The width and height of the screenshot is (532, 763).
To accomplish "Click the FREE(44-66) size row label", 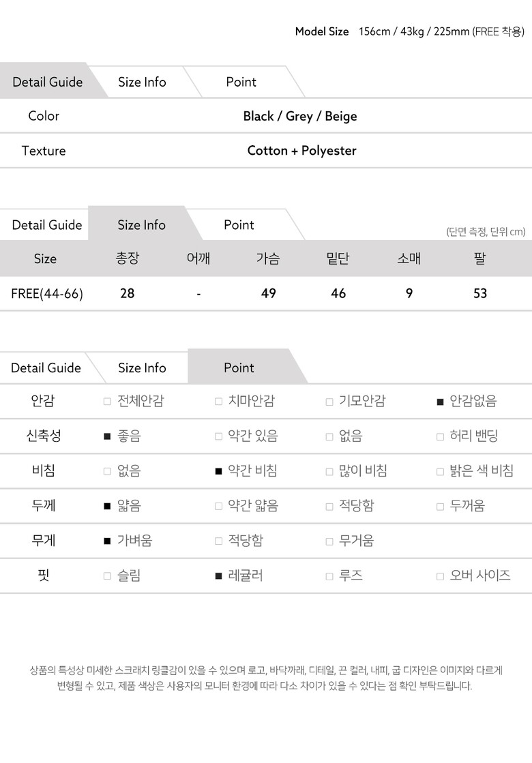I will (47, 294).
